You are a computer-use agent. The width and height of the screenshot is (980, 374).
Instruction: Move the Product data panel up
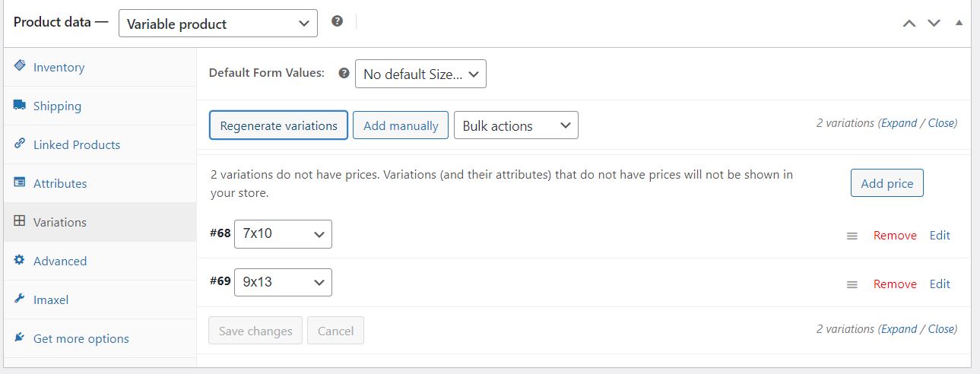(909, 24)
